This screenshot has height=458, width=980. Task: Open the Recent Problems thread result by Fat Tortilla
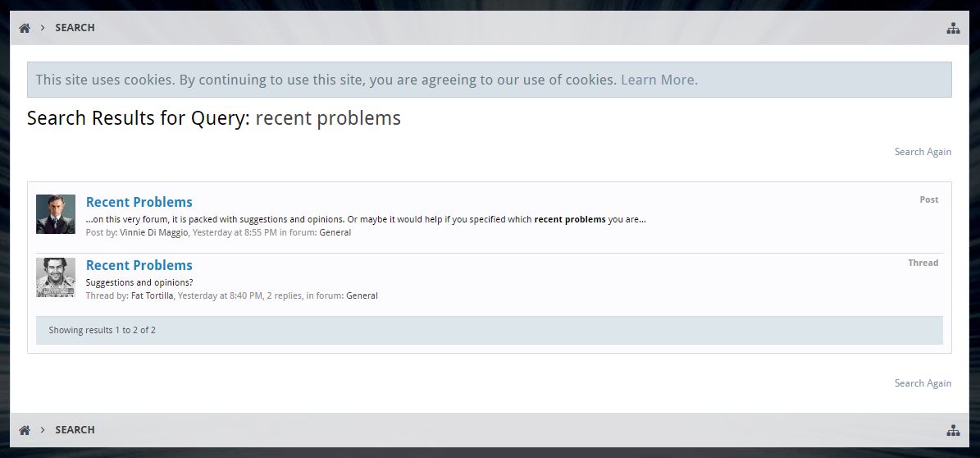pyautogui.click(x=139, y=265)
